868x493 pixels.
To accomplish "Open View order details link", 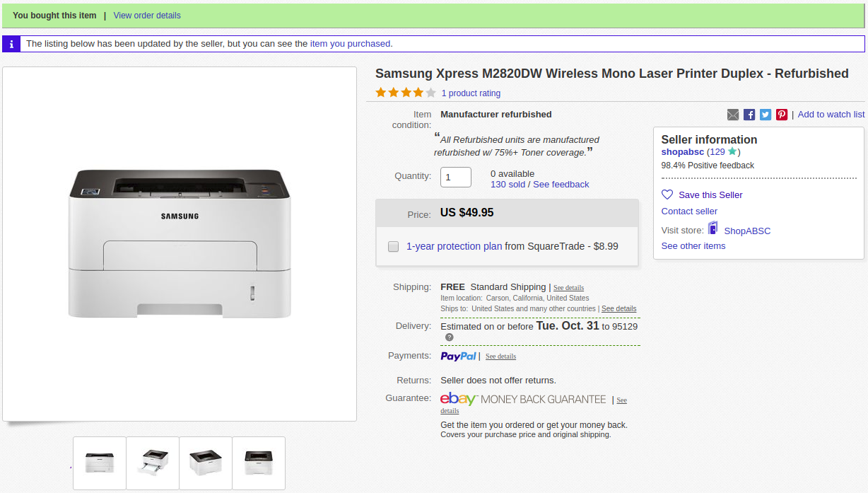I will [x=147, y=16].
